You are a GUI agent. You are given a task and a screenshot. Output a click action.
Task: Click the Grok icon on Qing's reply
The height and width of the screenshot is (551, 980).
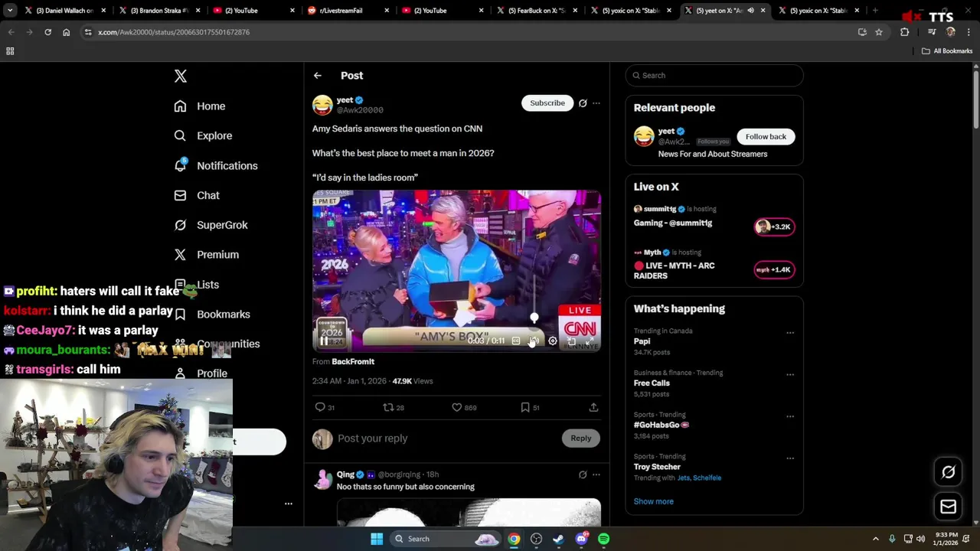coord(583,474)
